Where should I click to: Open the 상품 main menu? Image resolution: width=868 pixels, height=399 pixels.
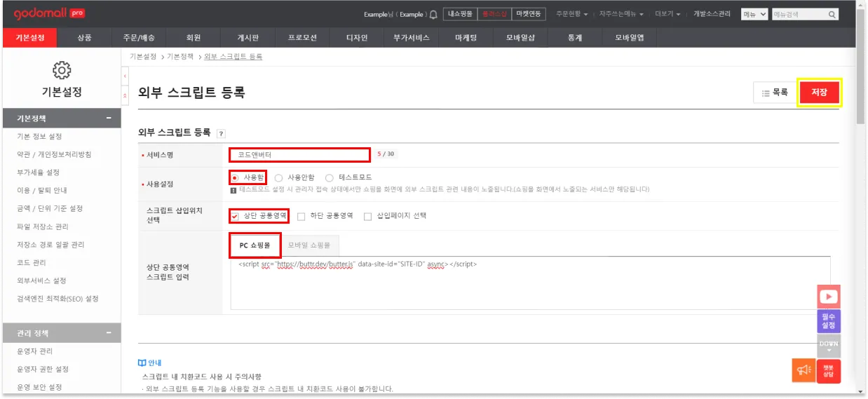84,38
